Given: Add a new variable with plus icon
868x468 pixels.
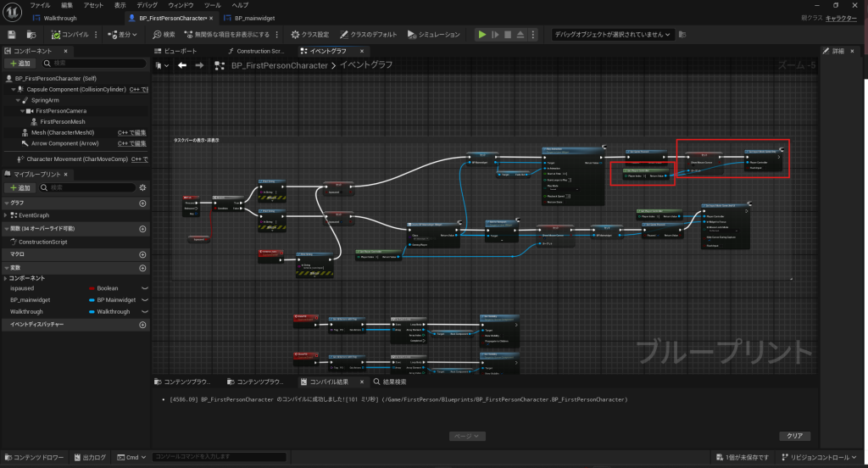Looking at the screenshot, I should coord(142,268).
